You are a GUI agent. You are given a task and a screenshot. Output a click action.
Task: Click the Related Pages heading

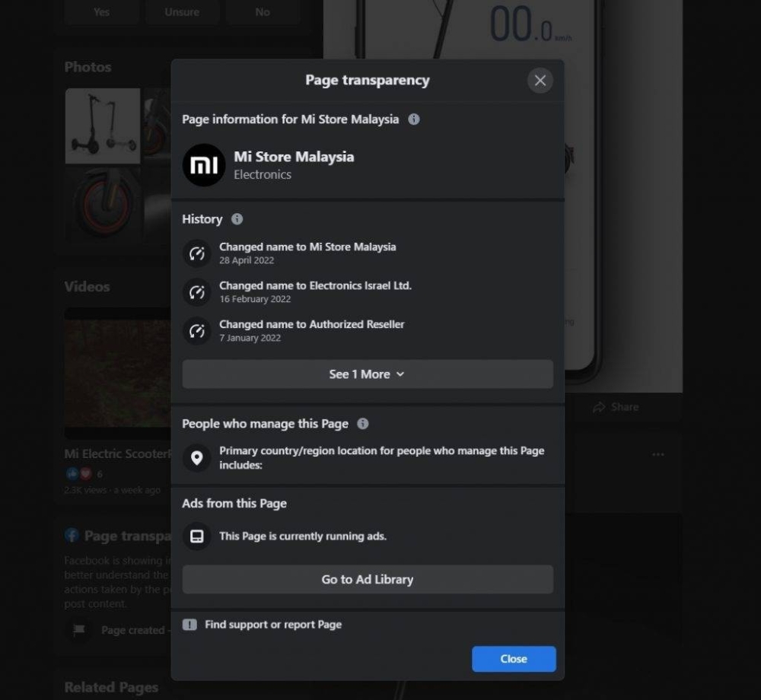pyautogui.click(x=112, y=687)
